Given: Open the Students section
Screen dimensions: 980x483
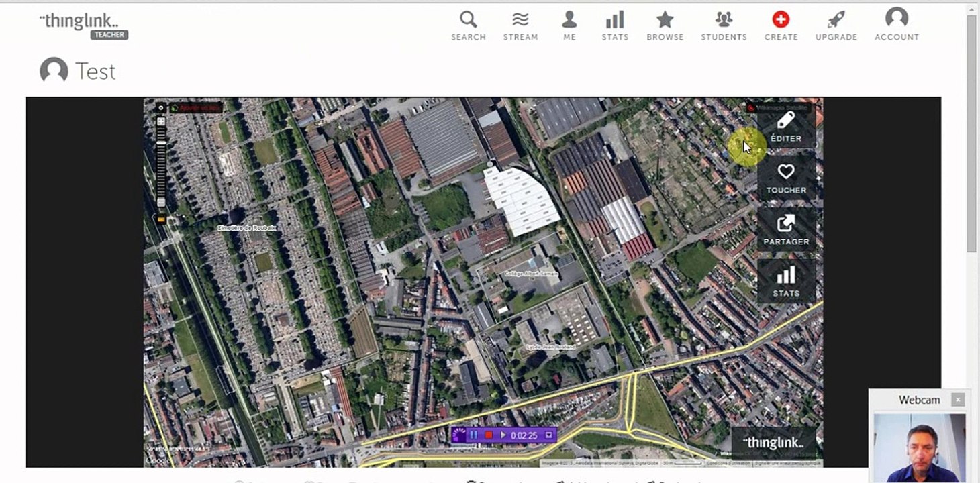Looking at the screenshot, I should tap(724, 26).
